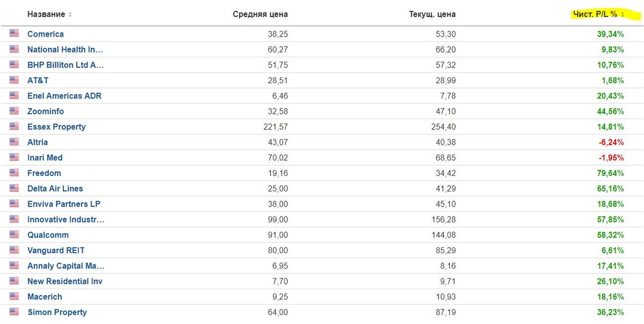Click the flag icon next to Qualcomm
The image size is (644, 324).
coord(14,234)
